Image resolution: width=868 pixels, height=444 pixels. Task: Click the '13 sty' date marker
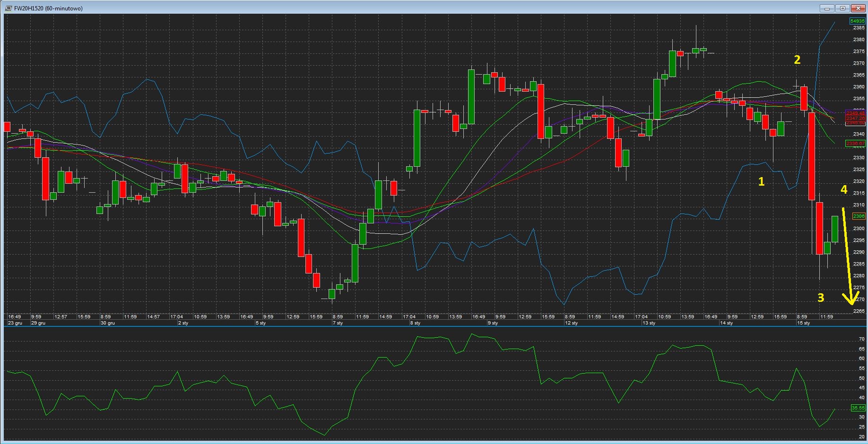[649, 323]
